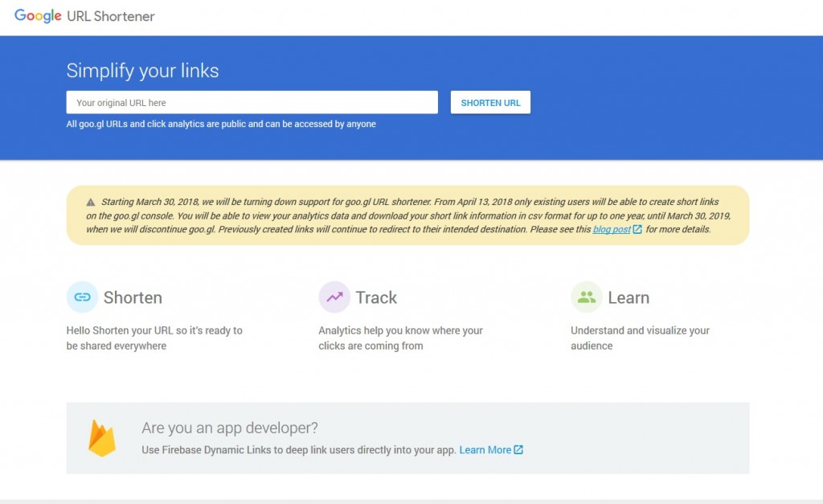Open the blog post link
Screen dimensions: 823x504
612,229
